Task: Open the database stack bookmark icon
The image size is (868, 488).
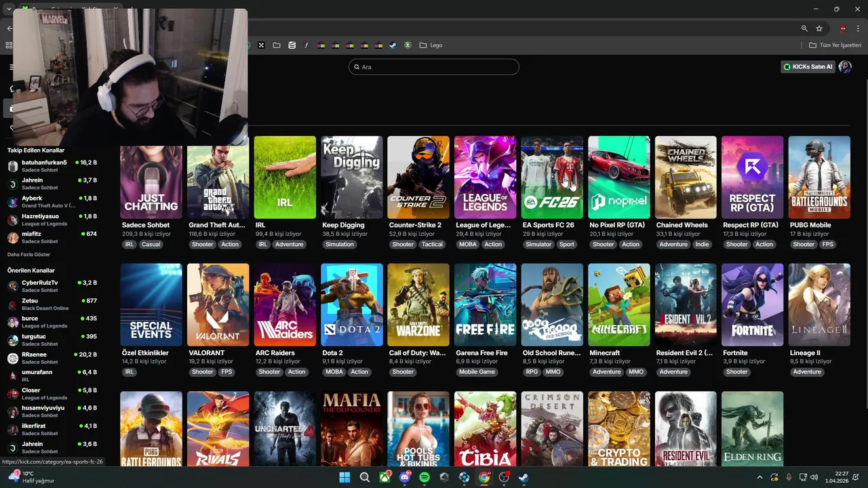Action: pos(292,45)
